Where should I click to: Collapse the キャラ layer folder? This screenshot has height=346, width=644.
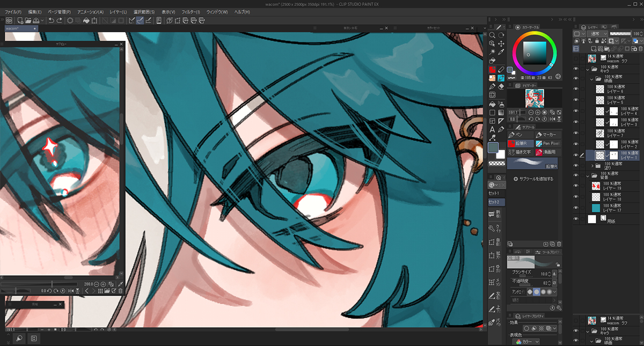pyautogui.click(x=587, y=69)
